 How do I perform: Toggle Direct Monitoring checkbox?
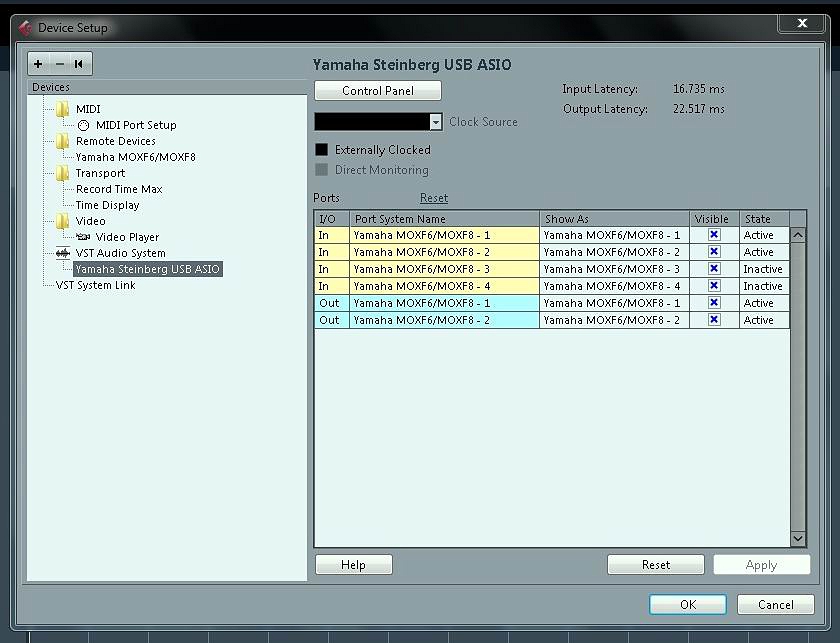(x=321, y=170)
